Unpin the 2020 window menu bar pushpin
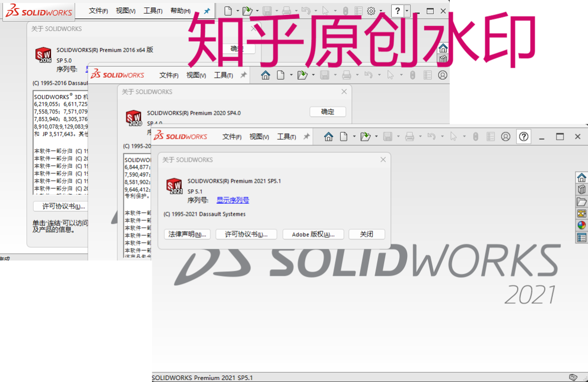The image size is (588, 382). coord(243,75)
